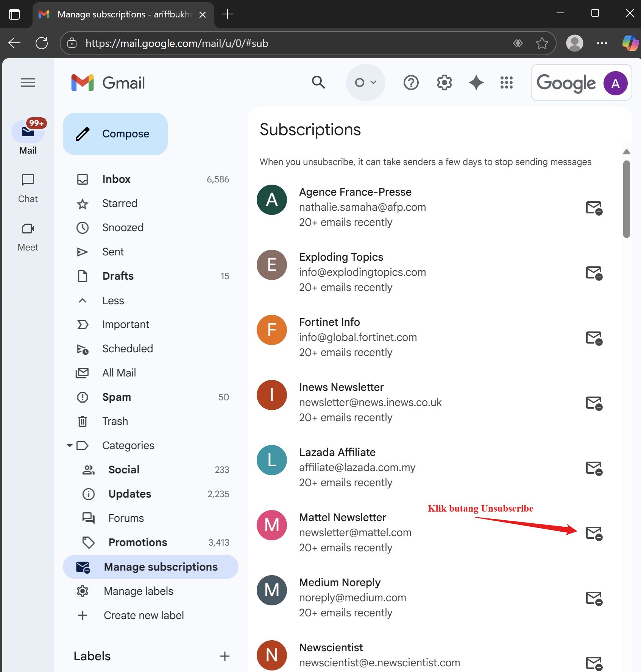
Task: Open the Spam folder
Action: 151,397
